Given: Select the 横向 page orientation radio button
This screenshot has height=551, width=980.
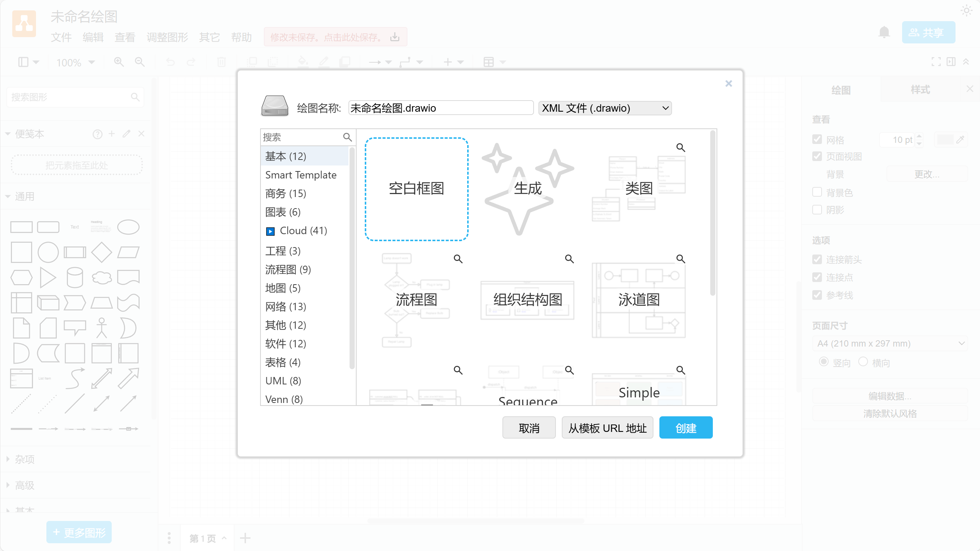Looking at the screenshot, I should [863, 362].
